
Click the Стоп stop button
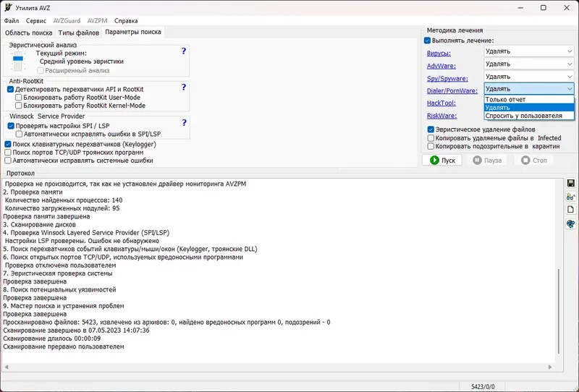point(533,160)
